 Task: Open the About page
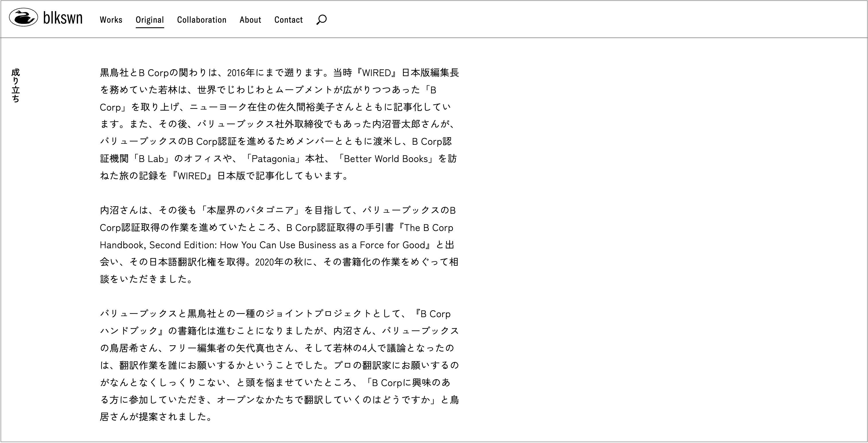click(x=250, y=20)
